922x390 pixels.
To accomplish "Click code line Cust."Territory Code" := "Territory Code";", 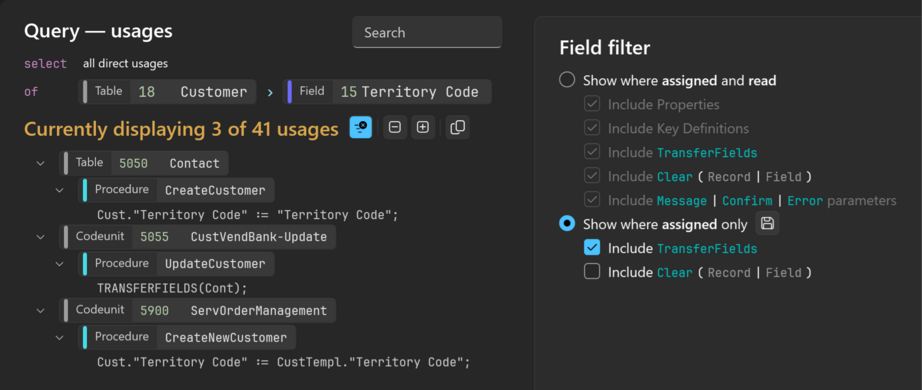I will [x=248, y=215].
